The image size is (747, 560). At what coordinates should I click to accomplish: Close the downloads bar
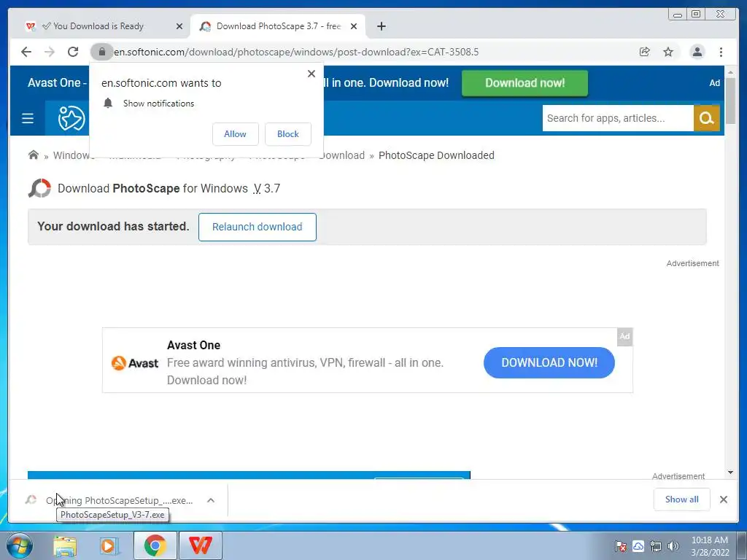click(723, 499)
